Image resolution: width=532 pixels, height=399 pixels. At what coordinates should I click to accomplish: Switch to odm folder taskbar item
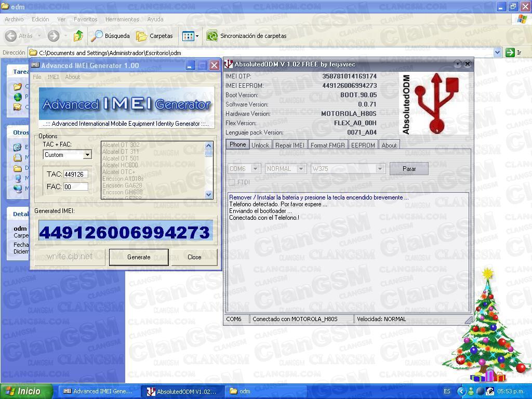point(266,391)
